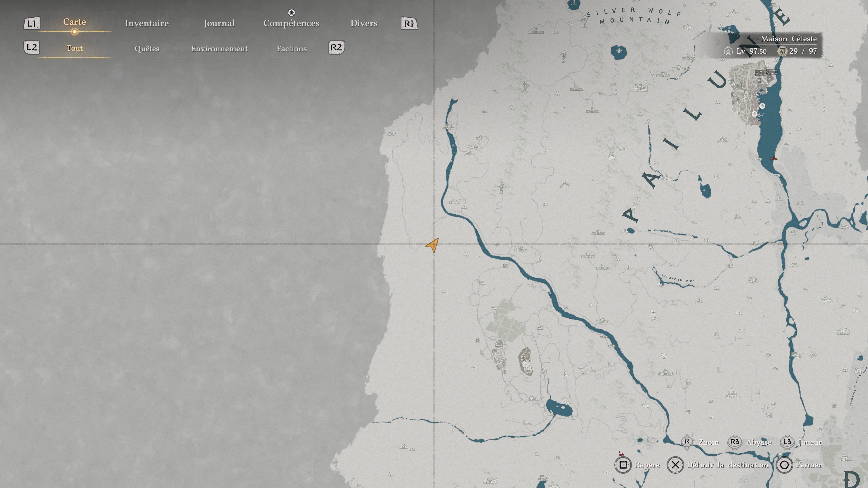Filter the map by Quêtes

point(147,49)
